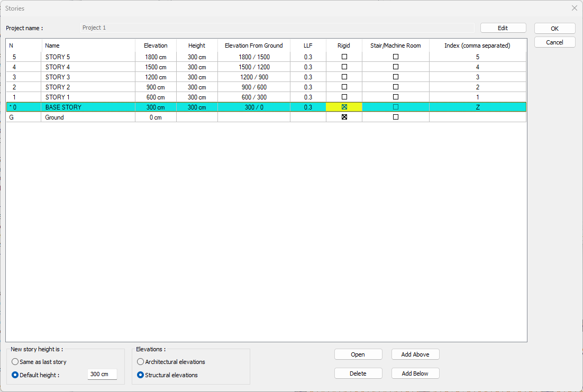Select 'Same as last story' option
Viewport: 583px width, 392px height.
point(15,362)
